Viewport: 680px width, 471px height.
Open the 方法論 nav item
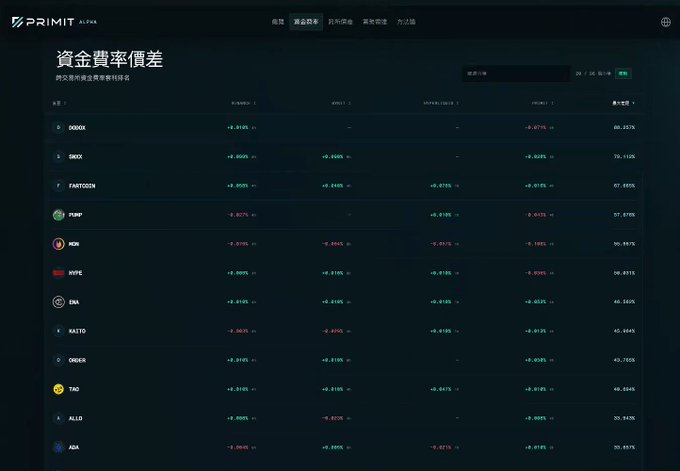(x=406, y=22)
